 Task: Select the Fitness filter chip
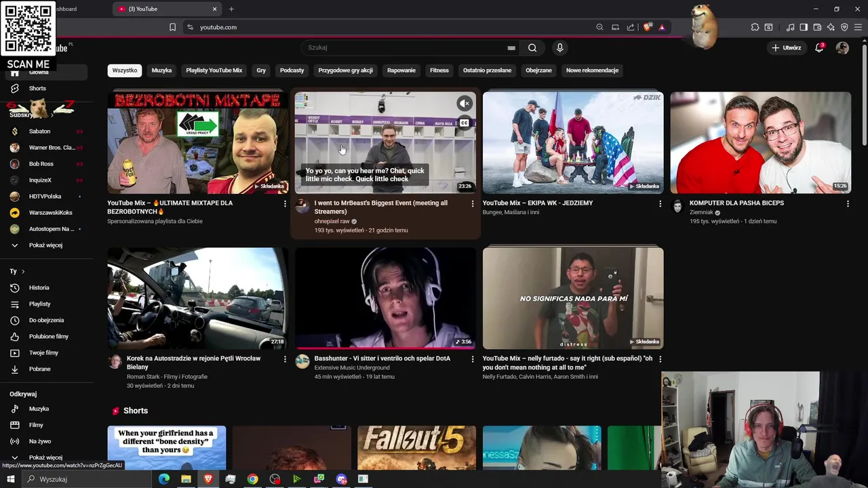coord(439,70)
